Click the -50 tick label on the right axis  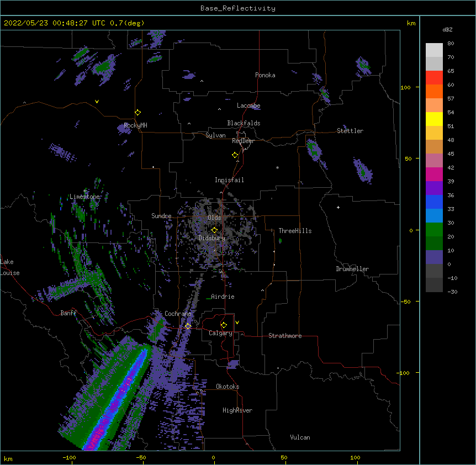point(405,302)
